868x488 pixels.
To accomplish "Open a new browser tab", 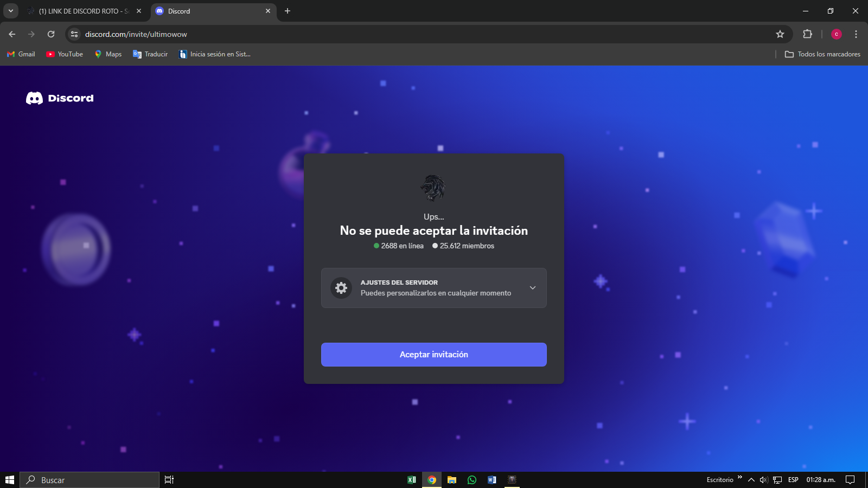I will click(288, 11).
